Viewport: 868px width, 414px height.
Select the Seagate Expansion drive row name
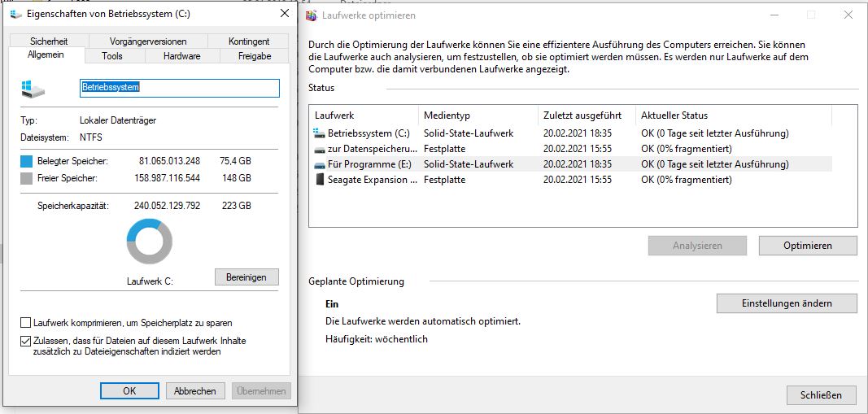(372, 180)
